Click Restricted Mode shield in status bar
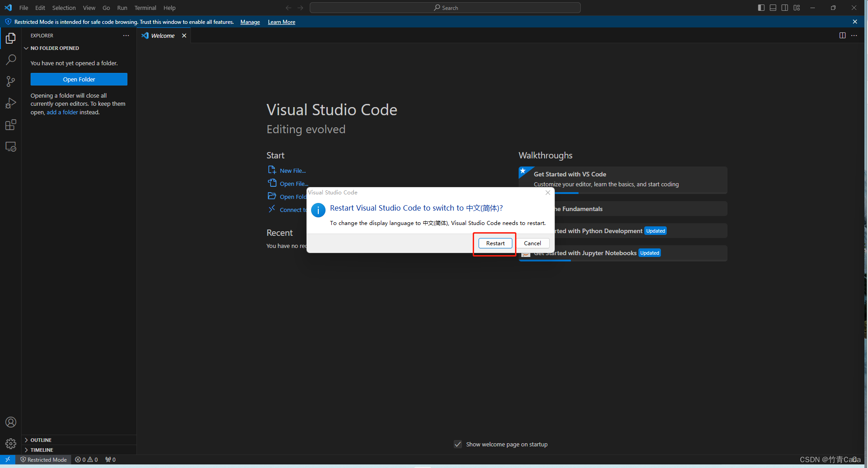The width and height of the screenshot is (868, 468). tap(44, 459)
